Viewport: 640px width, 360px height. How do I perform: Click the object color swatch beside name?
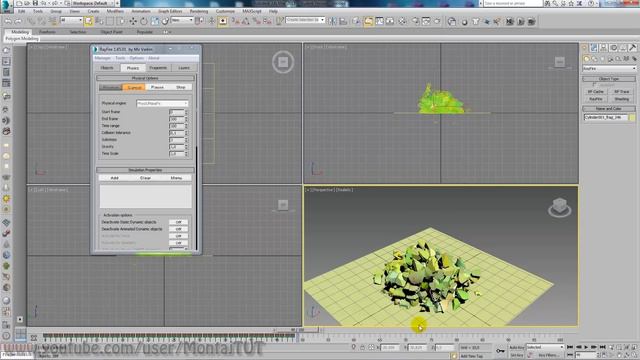tap(632, 118)
